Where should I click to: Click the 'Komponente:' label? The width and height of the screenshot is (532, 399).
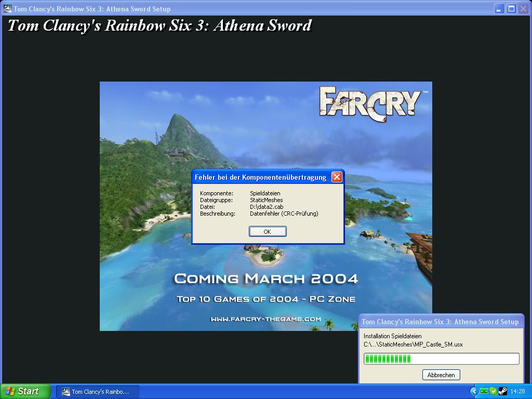pos(217,193)
